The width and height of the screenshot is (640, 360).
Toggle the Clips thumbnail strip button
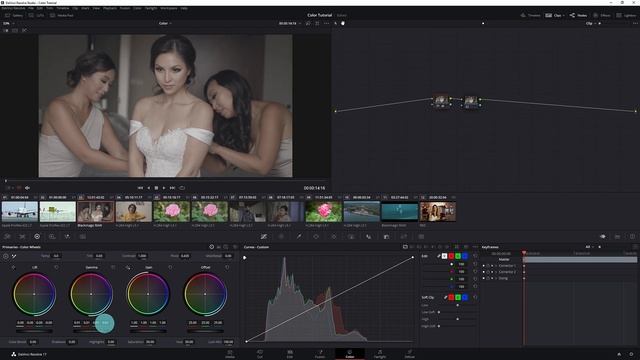click(x=554, y=15)
